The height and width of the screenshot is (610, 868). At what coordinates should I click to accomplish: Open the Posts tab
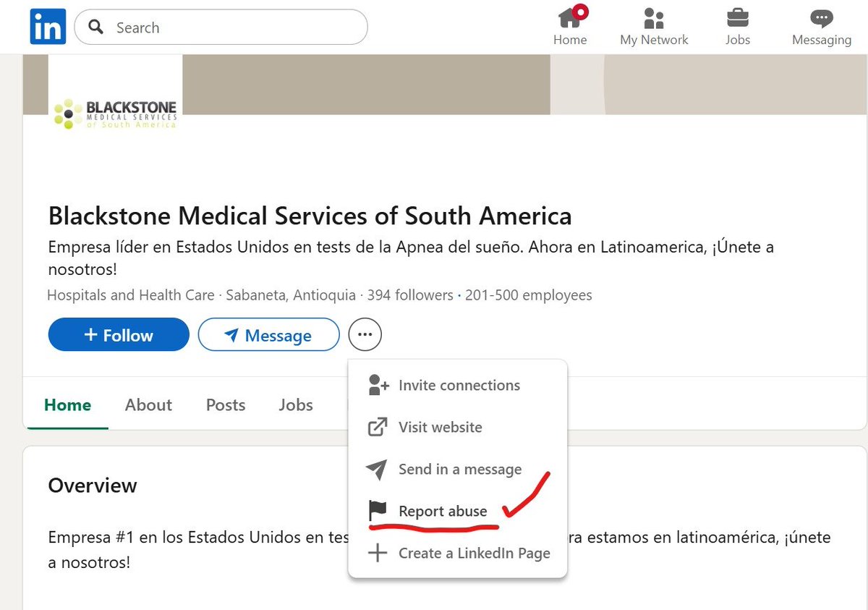[226, 404]
